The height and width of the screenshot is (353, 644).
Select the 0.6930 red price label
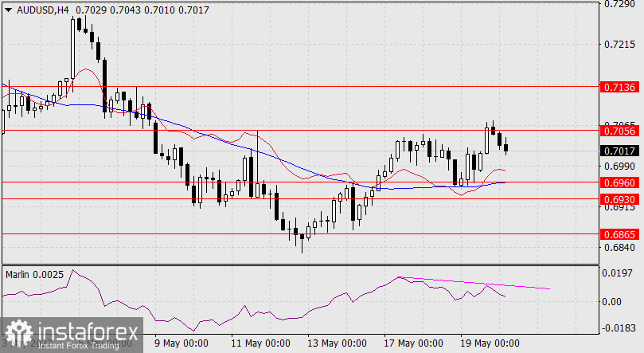point(619,198)
